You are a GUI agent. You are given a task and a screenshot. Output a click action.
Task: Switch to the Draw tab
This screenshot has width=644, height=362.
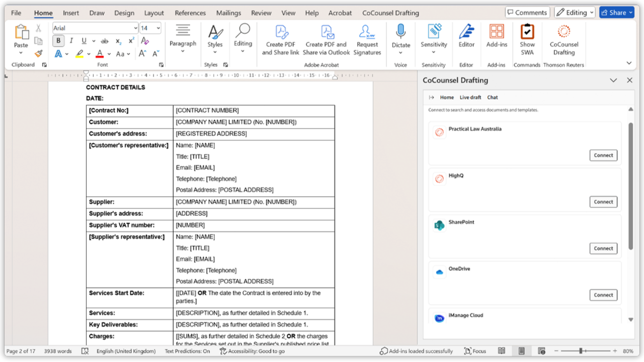(x=96, y=13)
